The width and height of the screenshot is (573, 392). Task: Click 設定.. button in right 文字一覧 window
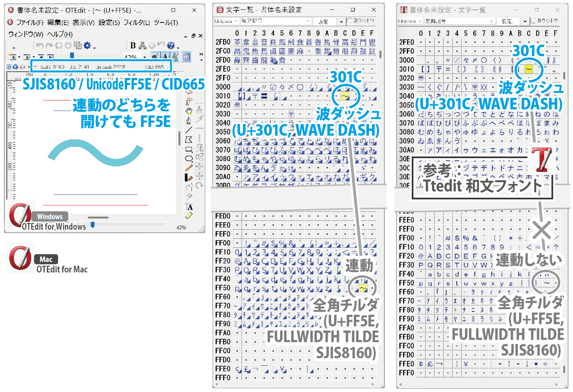[508, 21]
